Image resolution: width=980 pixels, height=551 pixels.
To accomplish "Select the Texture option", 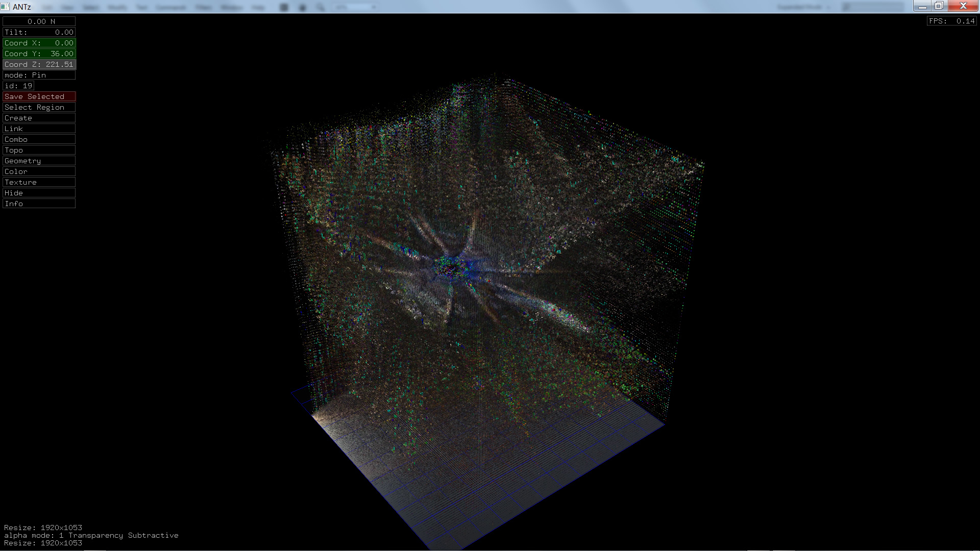I will (x=39, y=182).
